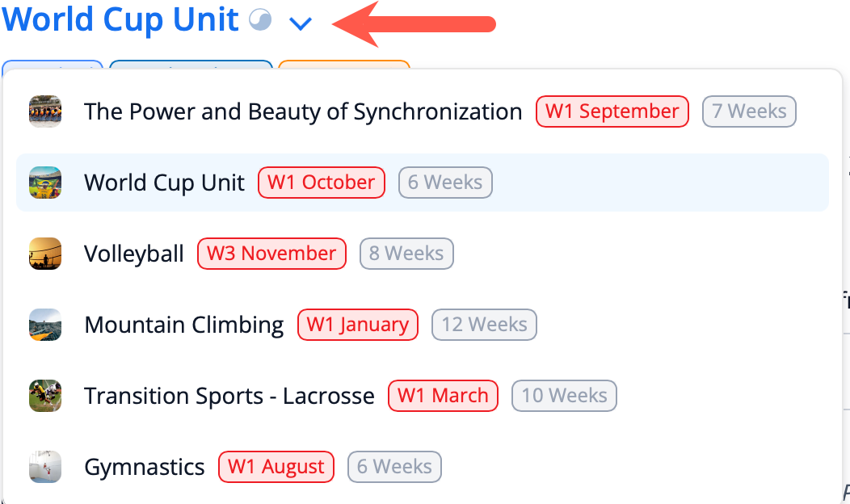Pick Transition Sports - Lacrosse unit
The image size is (850, 504).
point(229,396)
